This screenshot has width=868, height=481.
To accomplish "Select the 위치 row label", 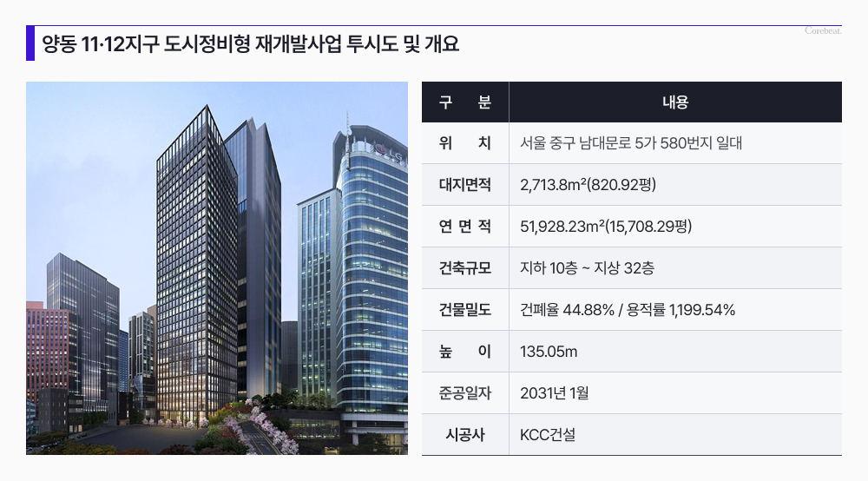I will point(465,143).
